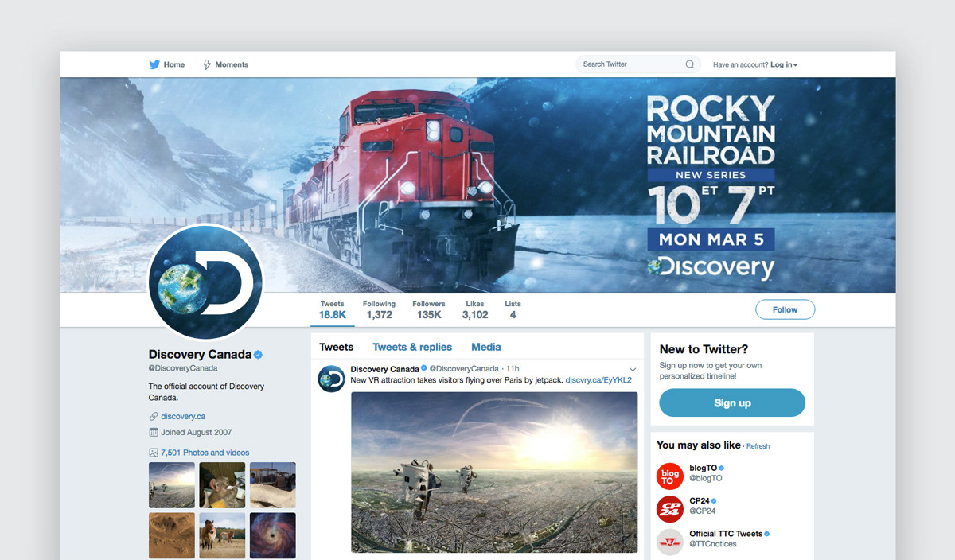
Task: Click the @DiscoveryCanada handle under the profile name
Action: click(x=183, y=368)
